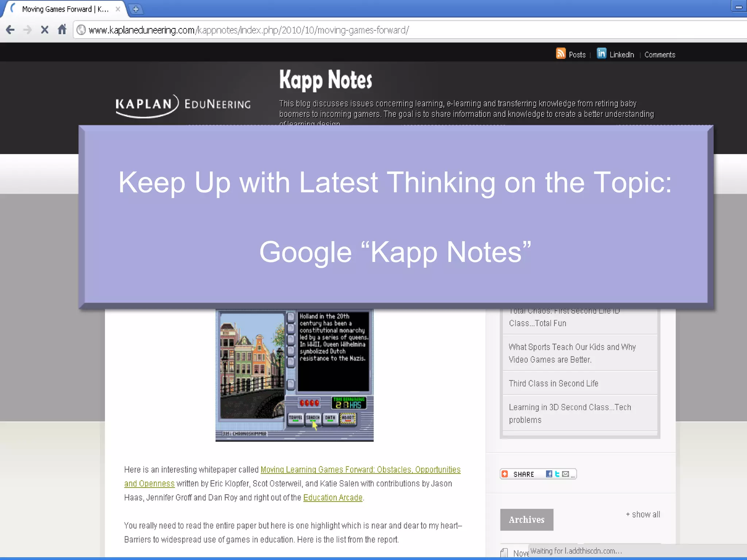747x560 pixels.
Task: Expand archives with '+ show all'
Action: (643, 514)
